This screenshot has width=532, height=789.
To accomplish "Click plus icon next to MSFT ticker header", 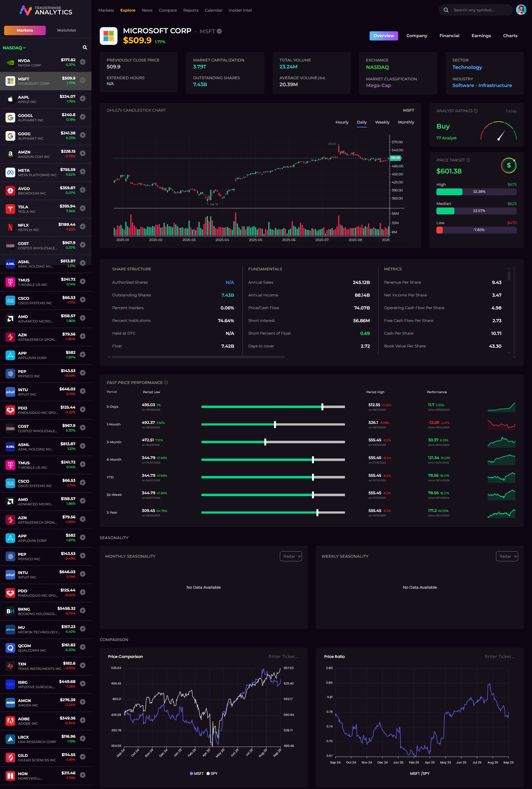I will click(219, 31).
